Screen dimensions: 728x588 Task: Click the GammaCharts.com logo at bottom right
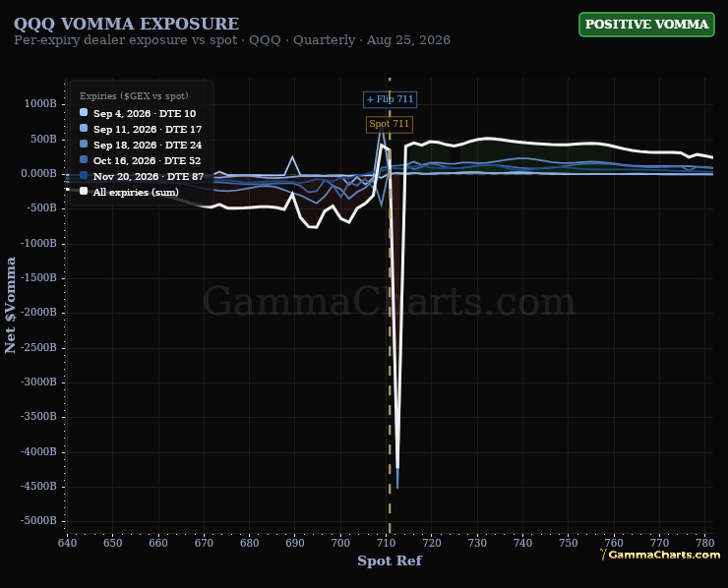click(x=660, y=555)
